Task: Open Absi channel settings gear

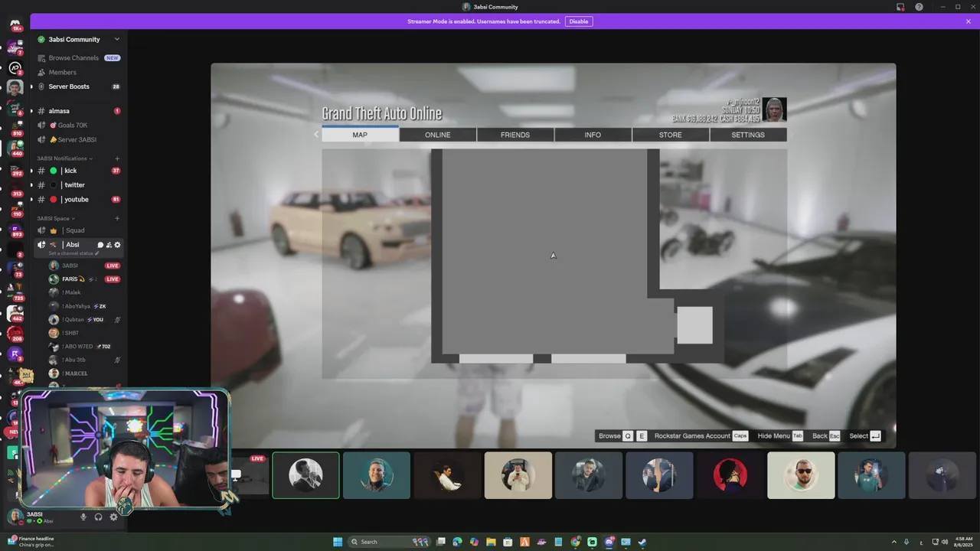Action: coord(117,245)
